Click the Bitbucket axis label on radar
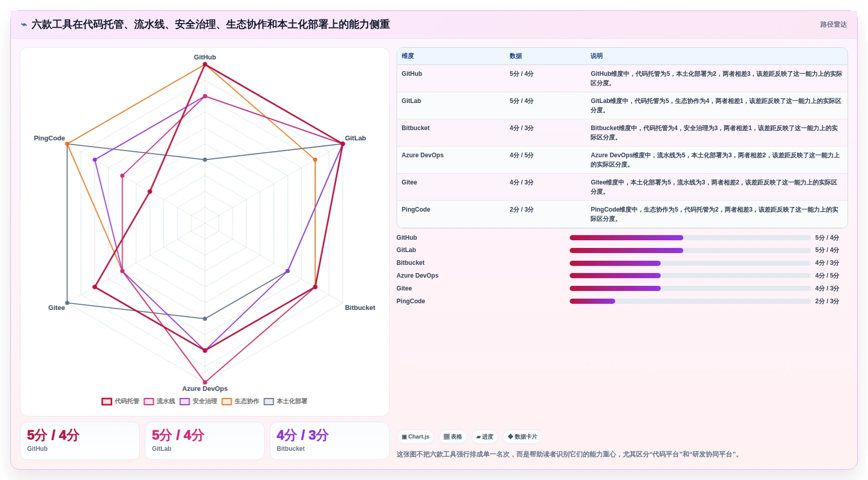 click(360, 308)
